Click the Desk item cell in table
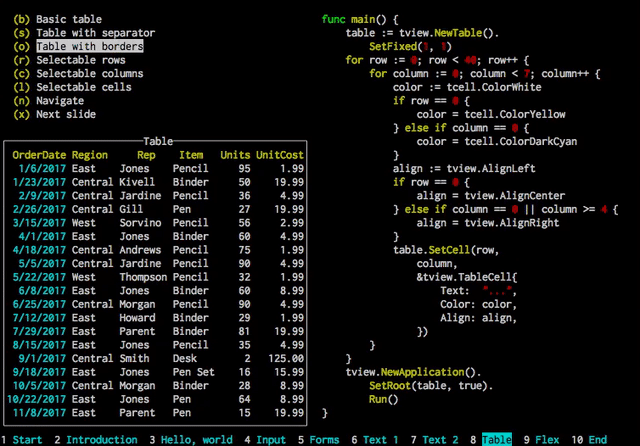 click(x=185, y=357)
